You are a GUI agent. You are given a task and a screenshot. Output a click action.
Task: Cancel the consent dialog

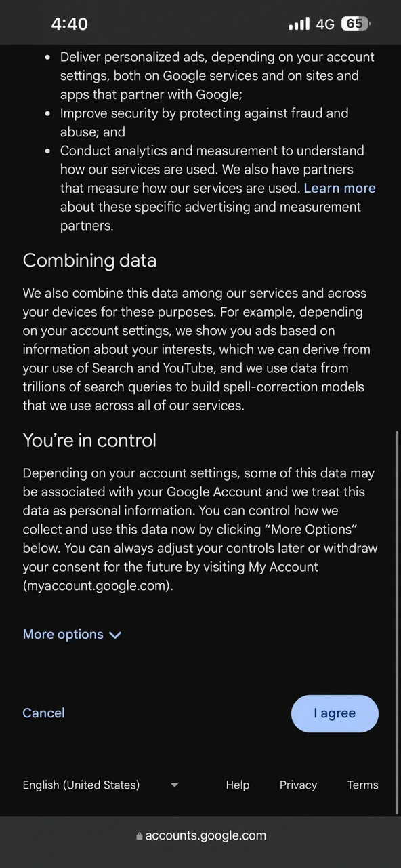43,713
